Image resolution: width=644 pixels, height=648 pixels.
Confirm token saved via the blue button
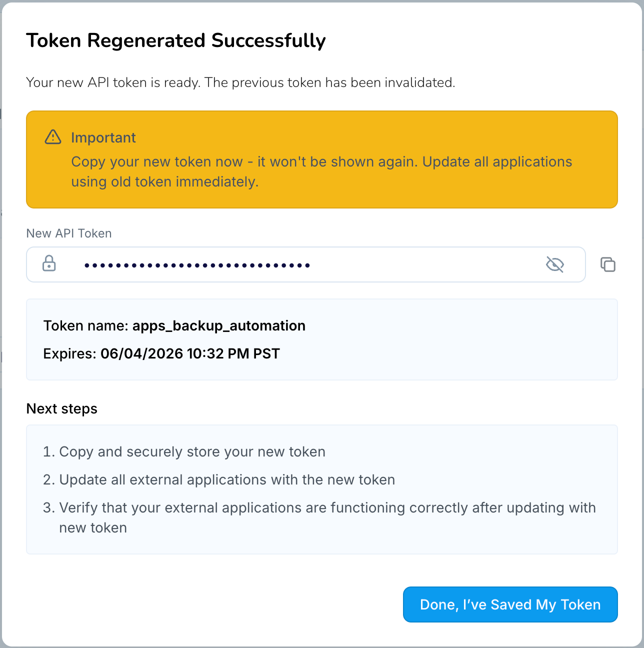509,604
